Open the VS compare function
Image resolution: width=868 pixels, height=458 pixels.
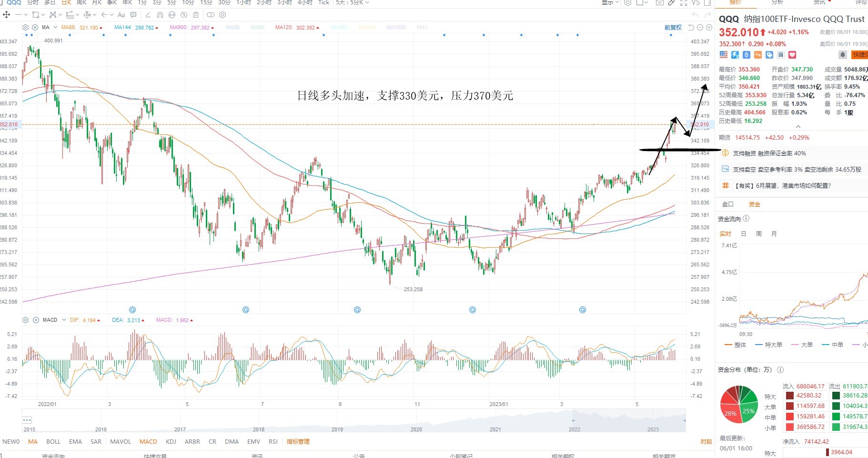[696, 2]
